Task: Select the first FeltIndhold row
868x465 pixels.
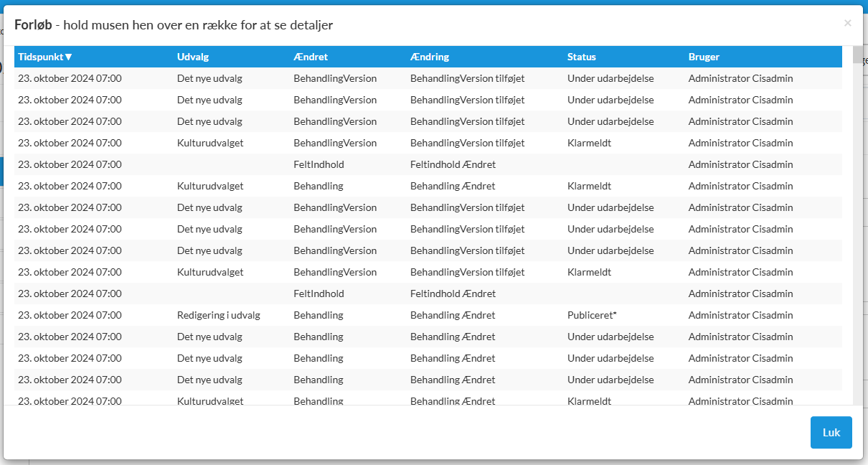Action: point(319,164)
